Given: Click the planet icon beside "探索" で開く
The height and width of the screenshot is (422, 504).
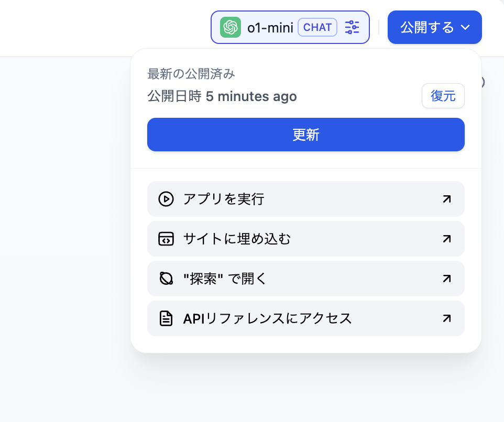Looking at the screenshot, I should click(x=166, y=279).
